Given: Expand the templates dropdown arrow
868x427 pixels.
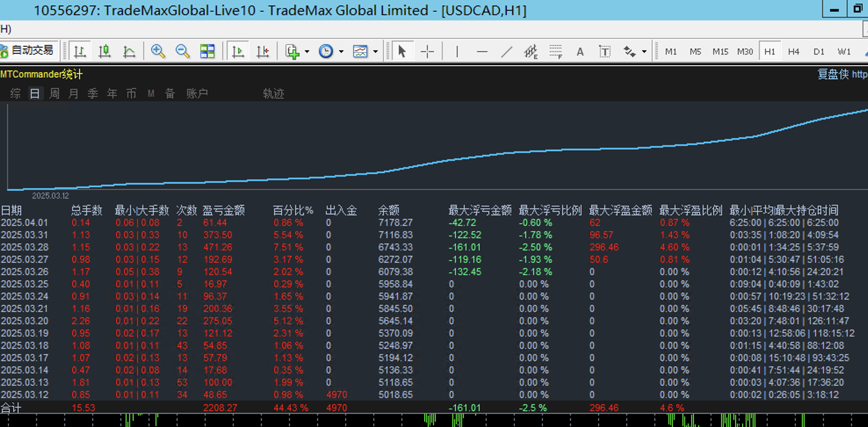Looking at the screenshot, I should 375,51.
